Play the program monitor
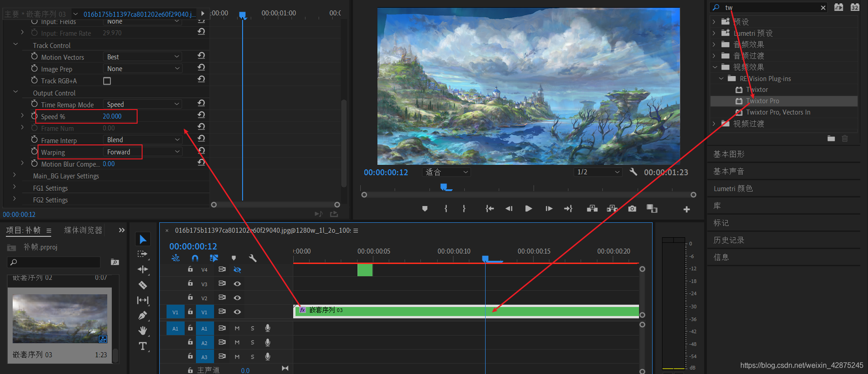The height and width of the screenshot is (374, 868). coord(529,209)
